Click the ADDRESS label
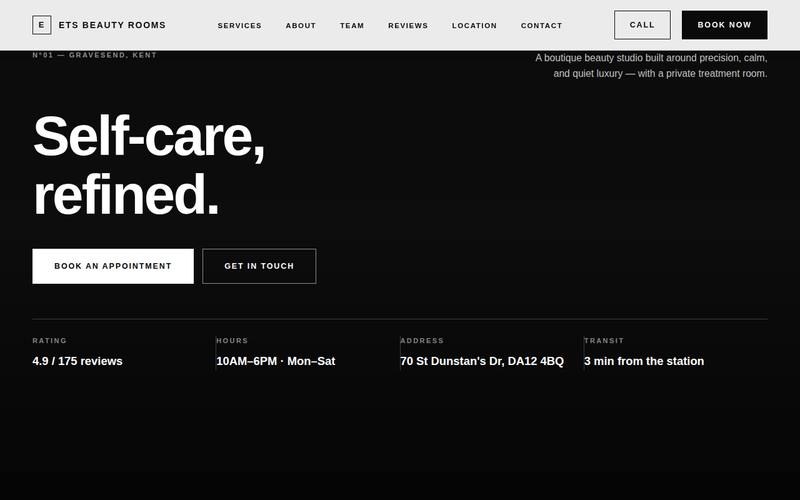The height and width of the screenshot is (500, 800). [x=422, y=340]
